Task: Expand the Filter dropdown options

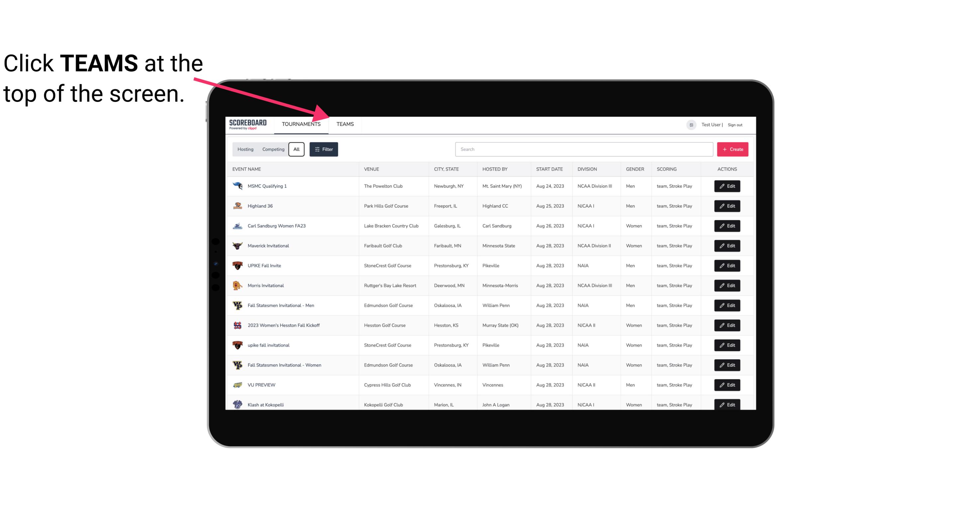Action: coord(324,149)
